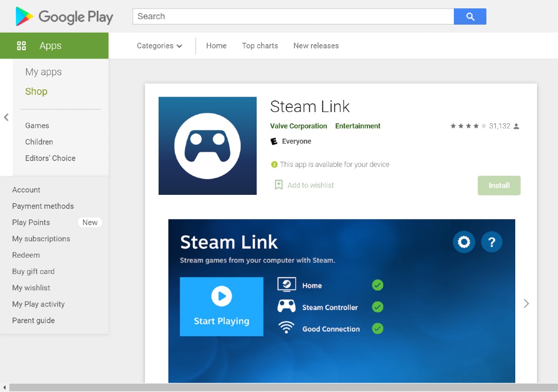The image size is (558, 392).
Task: Click the Start Playing play icon
Action: [x=221, y=296]
